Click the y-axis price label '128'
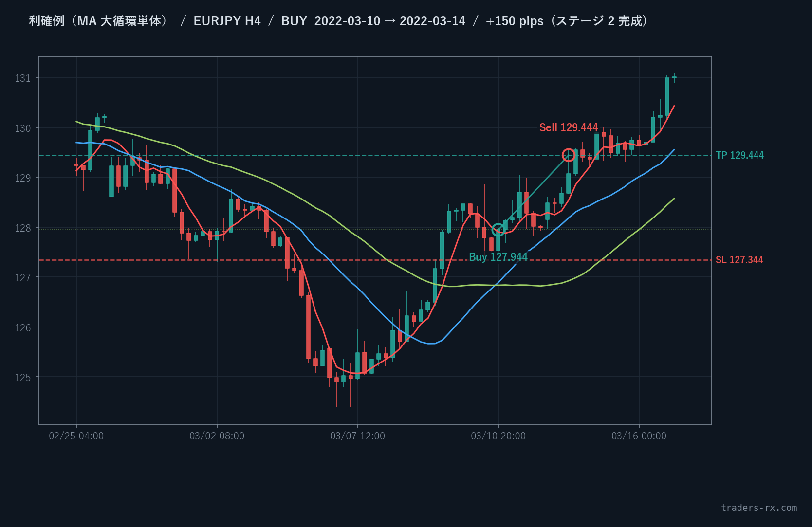Image resolution: width=812 pixels, height=527 pixels. click(x=22, y=228)
